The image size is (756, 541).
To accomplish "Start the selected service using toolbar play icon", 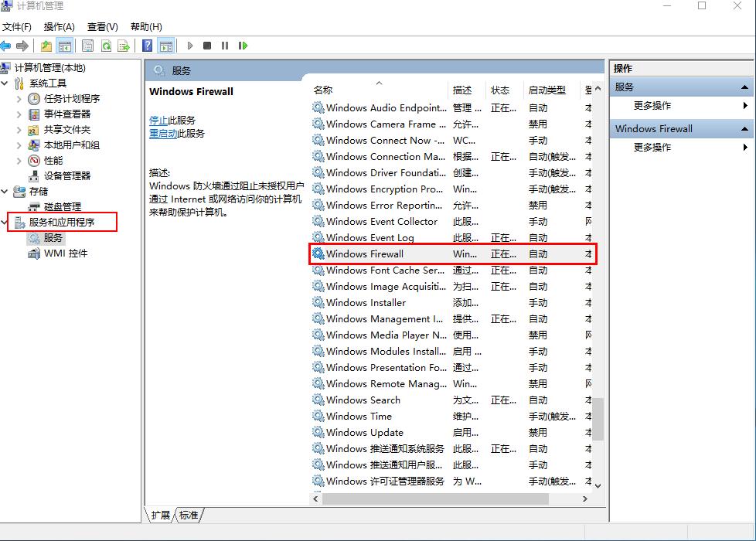I will (x=190, y=46).
